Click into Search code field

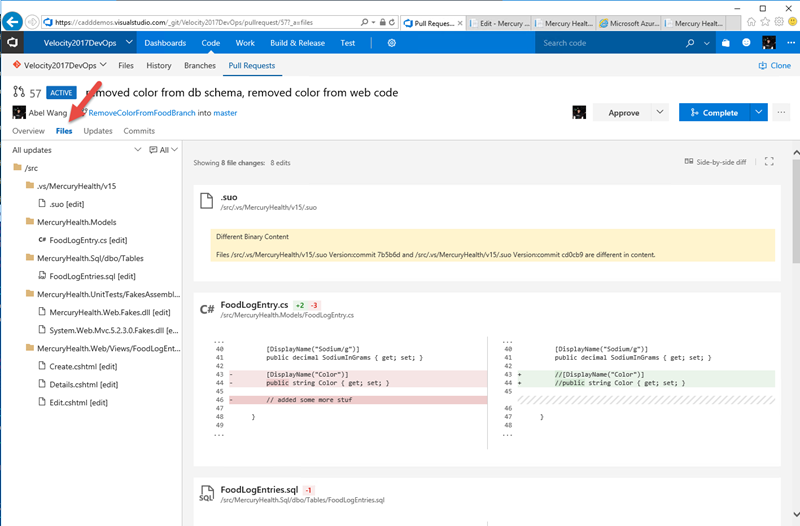coord(610,43)
